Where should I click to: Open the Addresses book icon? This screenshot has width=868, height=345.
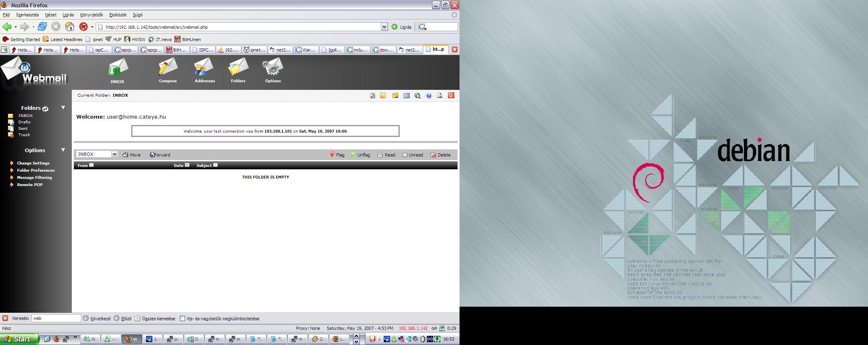pos(204,68)
